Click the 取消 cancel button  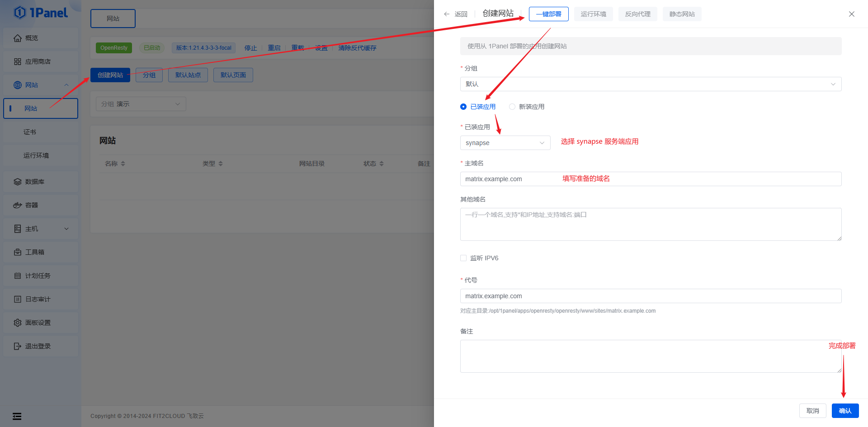point(812,411)
